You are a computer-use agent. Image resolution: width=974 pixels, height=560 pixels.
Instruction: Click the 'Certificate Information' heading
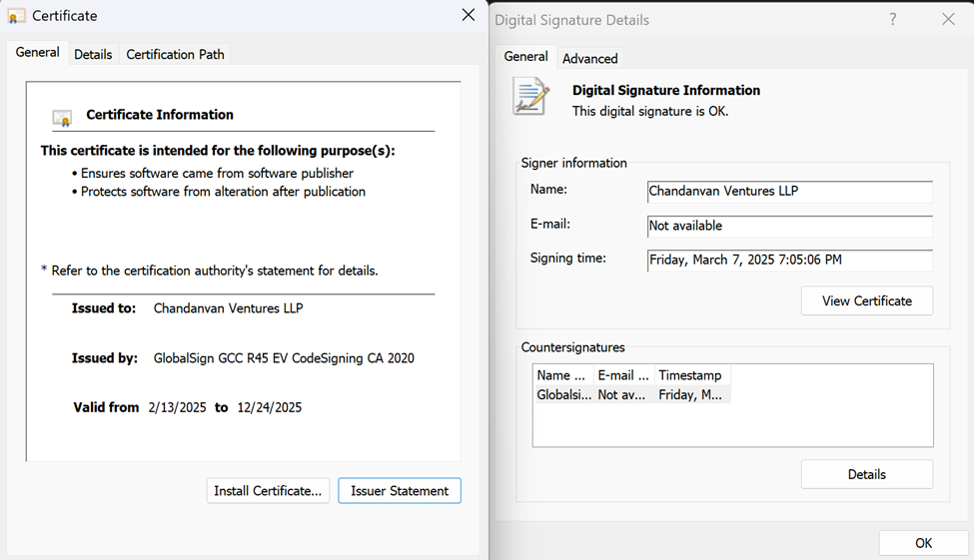(x=160, y=115)
